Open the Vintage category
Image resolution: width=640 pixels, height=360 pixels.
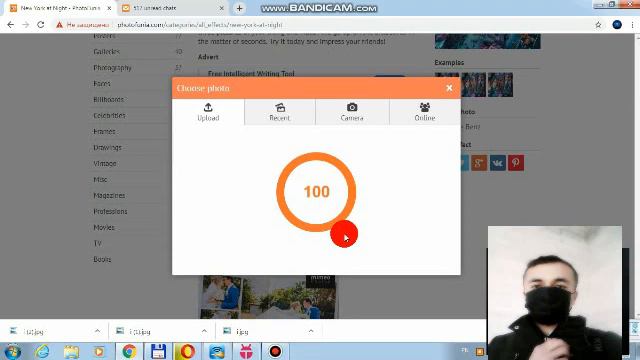(104, 163)
